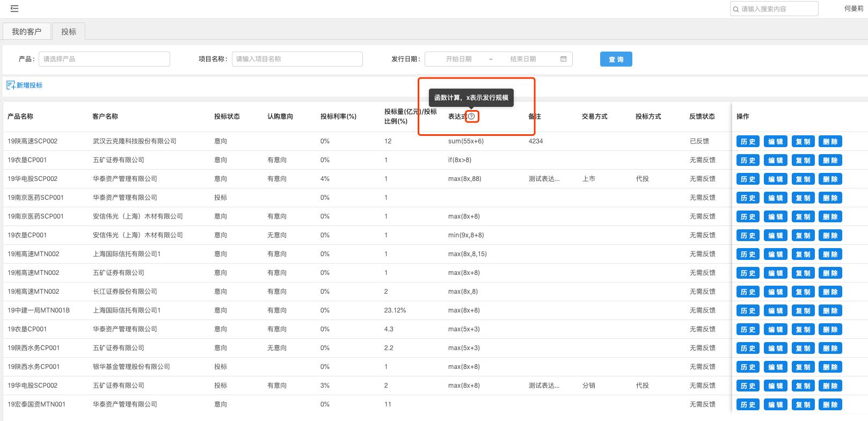Image resolution: width=868 pixels, height=421 pixels.
Task: Open the 产品 selection dropdown
Action: pos(104,59)
